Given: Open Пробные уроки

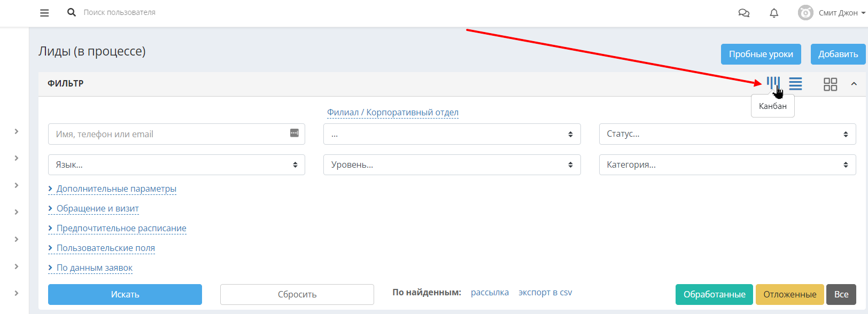Looking at the screenshot, I should pos(761,54).
